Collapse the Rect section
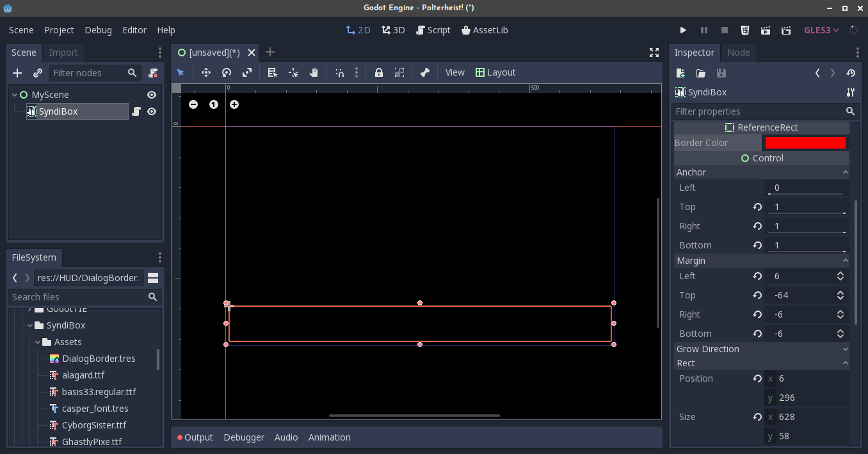The width and height of the screenshot is (868, 454). [762, 363]
